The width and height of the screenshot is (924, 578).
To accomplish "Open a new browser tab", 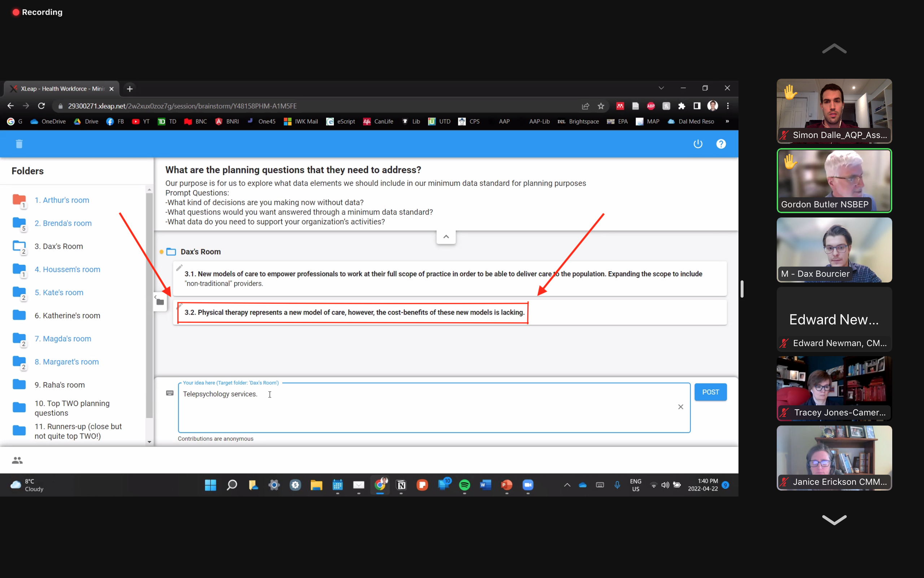I will tap(130, 89).
